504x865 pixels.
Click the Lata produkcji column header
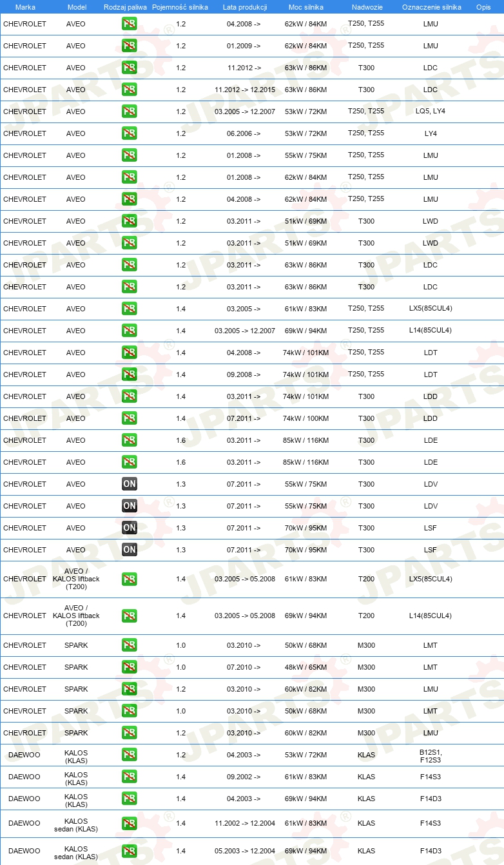245,6
